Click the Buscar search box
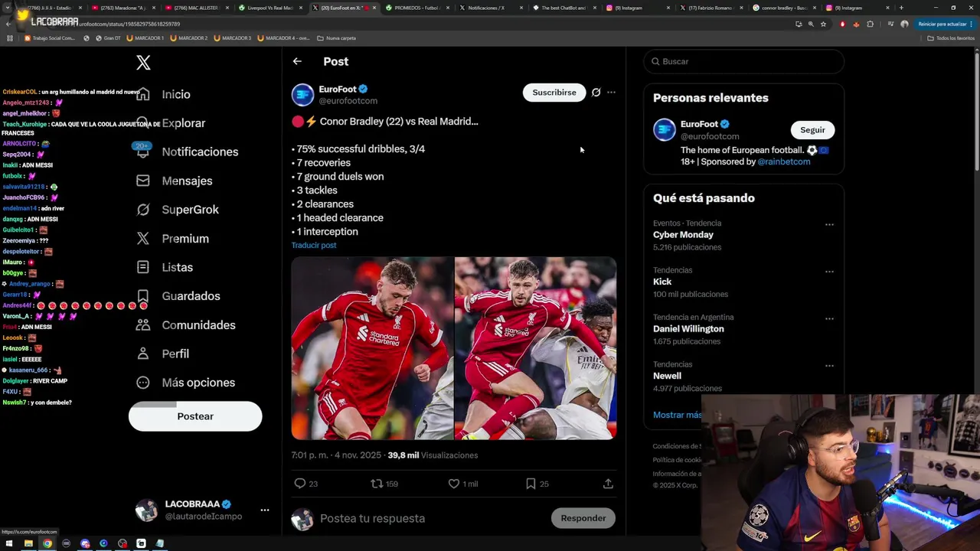The image size is (980, 551). point(743,61)
